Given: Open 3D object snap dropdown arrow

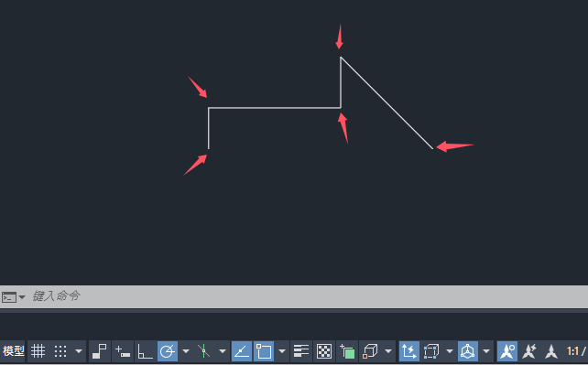Looking at the screenshot, I should [388, 351].
